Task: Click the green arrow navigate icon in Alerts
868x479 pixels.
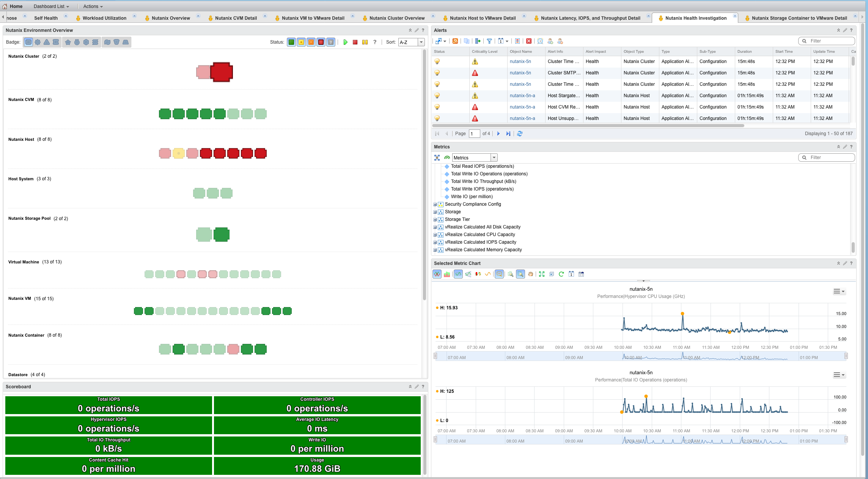Action: [x=478, y=41]
